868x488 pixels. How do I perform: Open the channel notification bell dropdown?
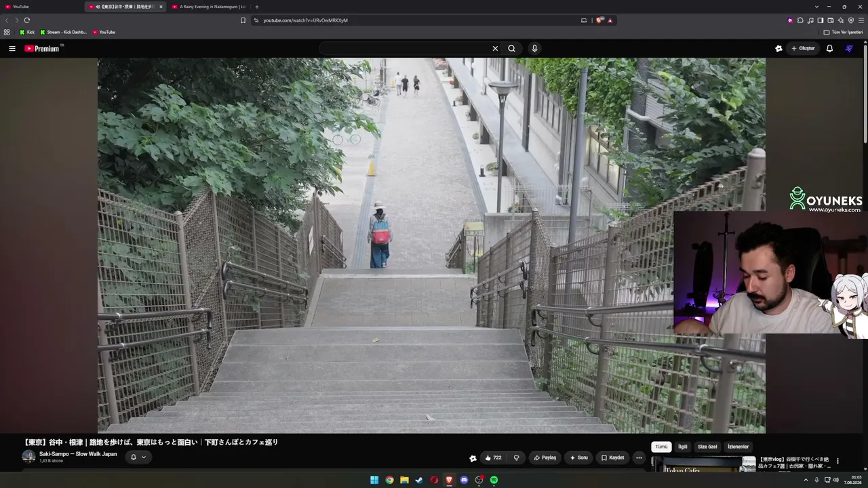(x=138, y=457)
